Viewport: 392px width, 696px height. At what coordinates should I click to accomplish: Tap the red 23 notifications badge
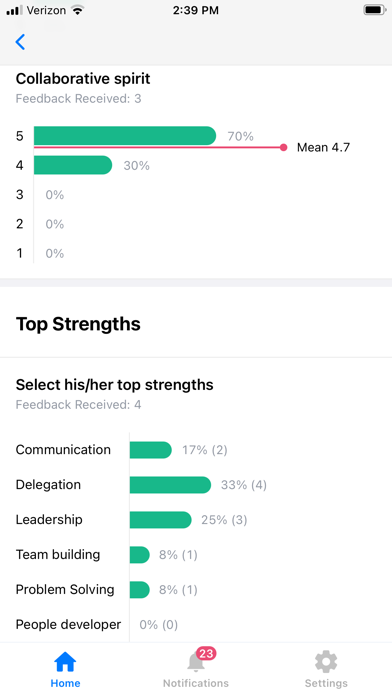coord(206,653)
